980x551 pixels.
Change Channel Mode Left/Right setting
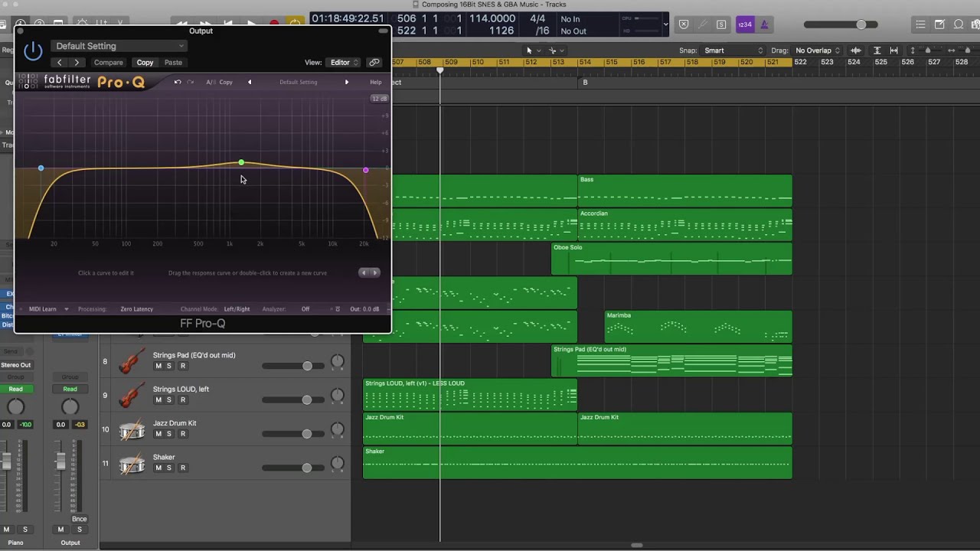pos(237,309)
